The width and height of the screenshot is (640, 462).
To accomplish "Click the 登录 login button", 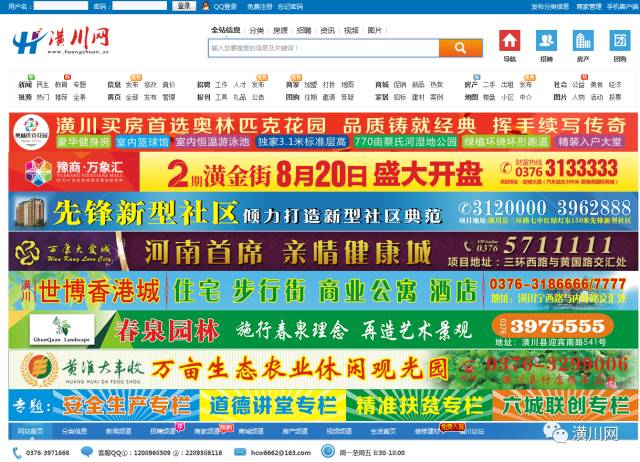I will (x=184, y=6).
